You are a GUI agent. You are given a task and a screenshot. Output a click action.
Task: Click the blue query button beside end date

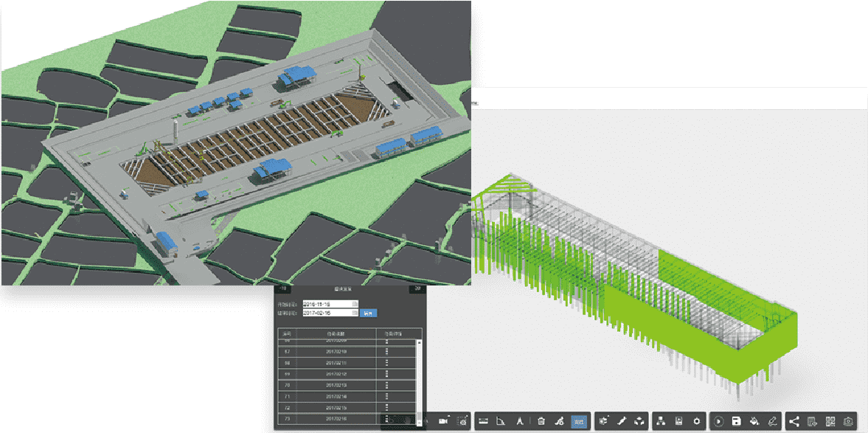pos(367,313)
